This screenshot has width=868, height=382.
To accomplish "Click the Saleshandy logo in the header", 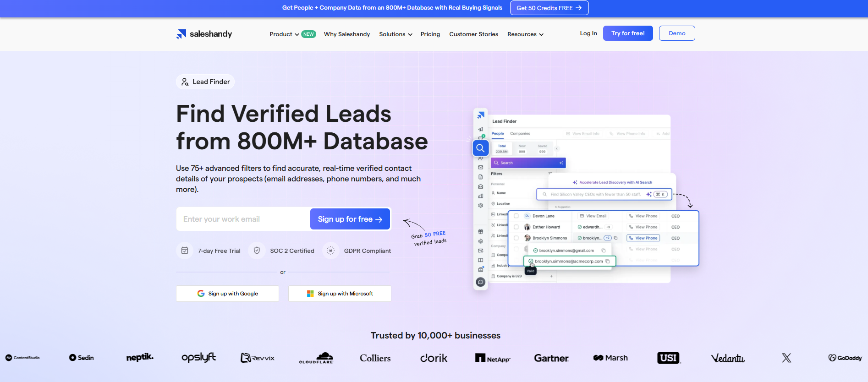I will click(x=204, y=34).
